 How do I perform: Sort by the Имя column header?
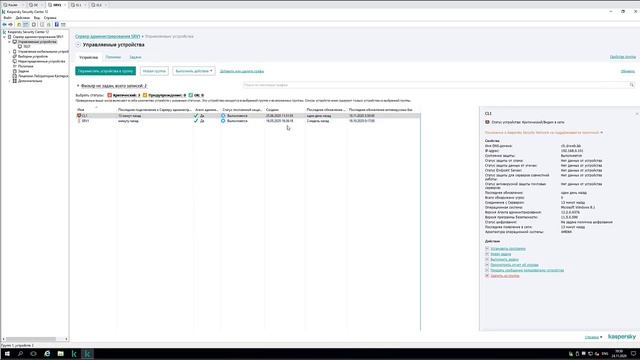coord(80,110)
